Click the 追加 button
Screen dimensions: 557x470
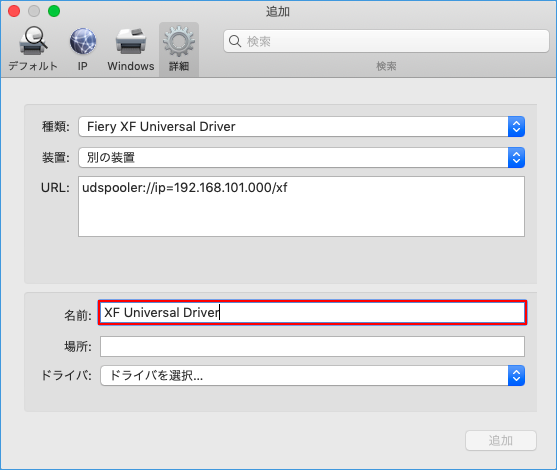coord(501,441)
